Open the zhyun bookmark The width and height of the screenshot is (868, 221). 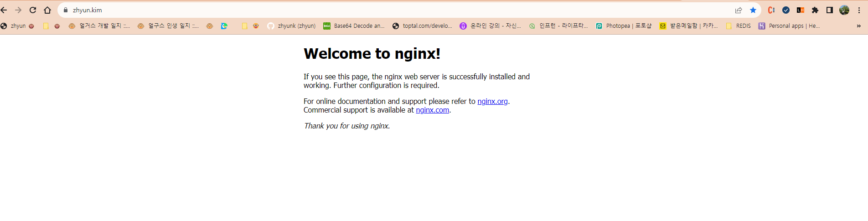pyautogui.click(x=17, y=26)
